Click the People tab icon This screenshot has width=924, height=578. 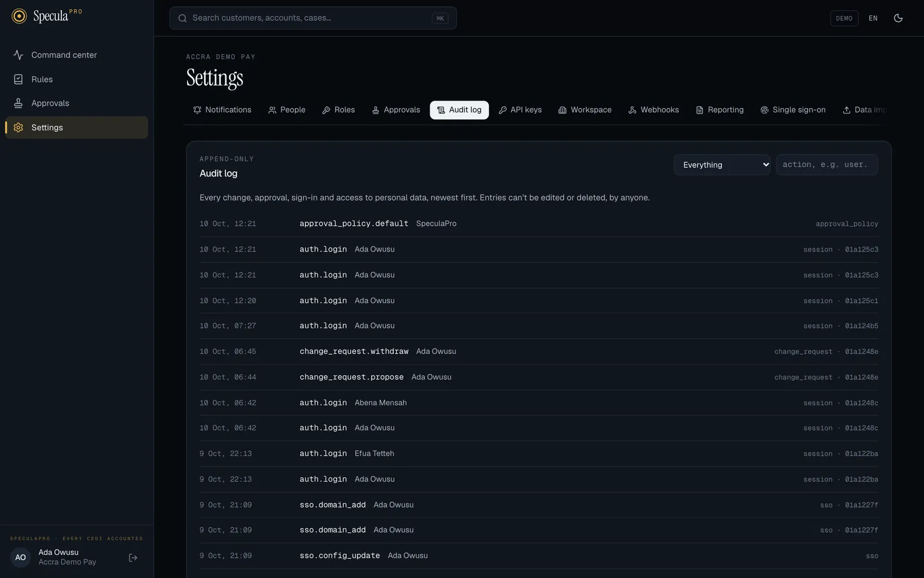coord(272,110)
